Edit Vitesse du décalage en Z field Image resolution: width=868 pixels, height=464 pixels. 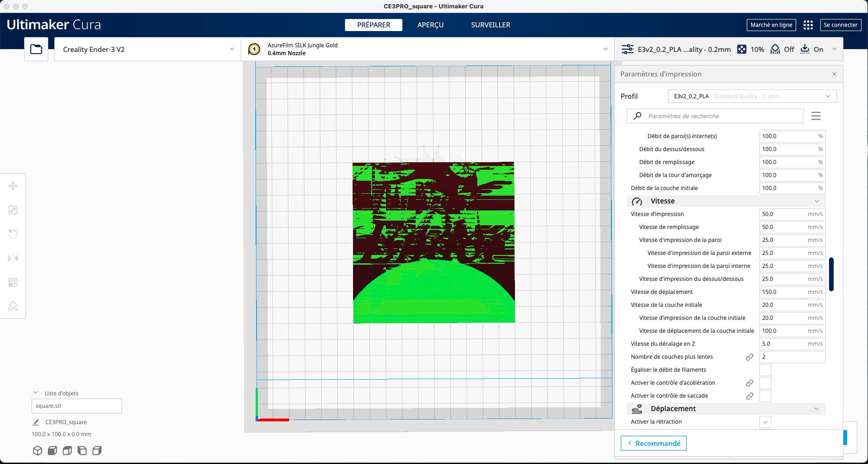(792, 344)
